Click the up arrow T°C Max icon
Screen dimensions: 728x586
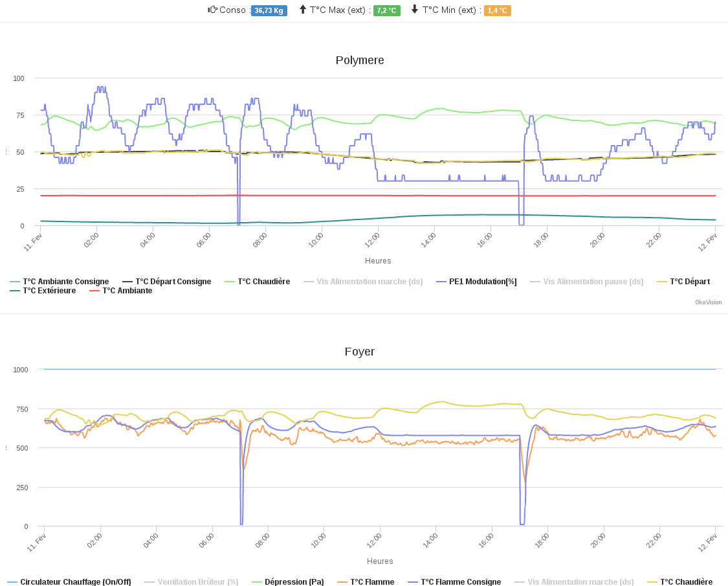[x=303, y=9]
